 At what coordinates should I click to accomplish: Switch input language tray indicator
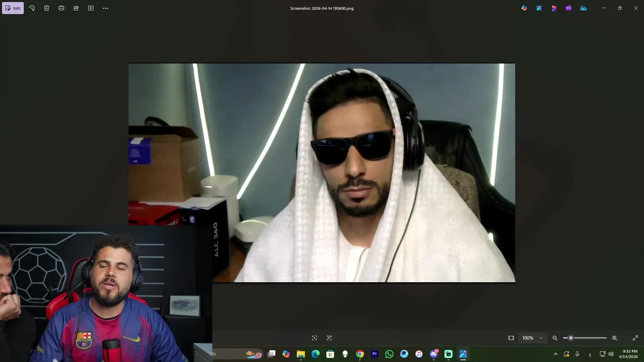(590, 354)
